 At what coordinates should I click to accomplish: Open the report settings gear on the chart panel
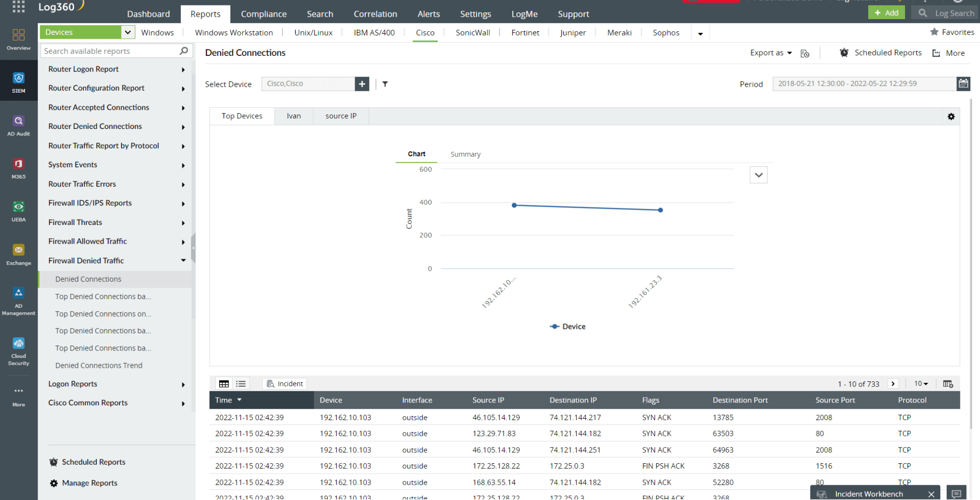[951, 116]
